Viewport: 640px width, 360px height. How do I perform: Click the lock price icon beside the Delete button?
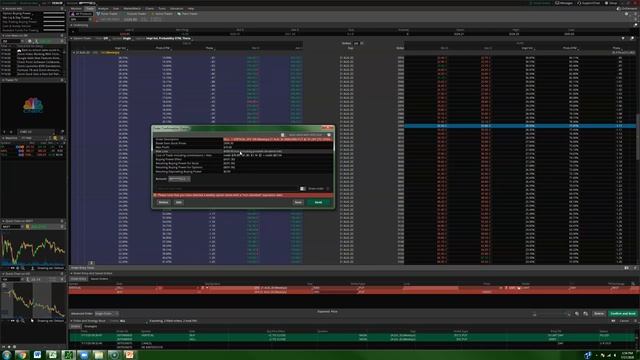click(x=586, y=313)
